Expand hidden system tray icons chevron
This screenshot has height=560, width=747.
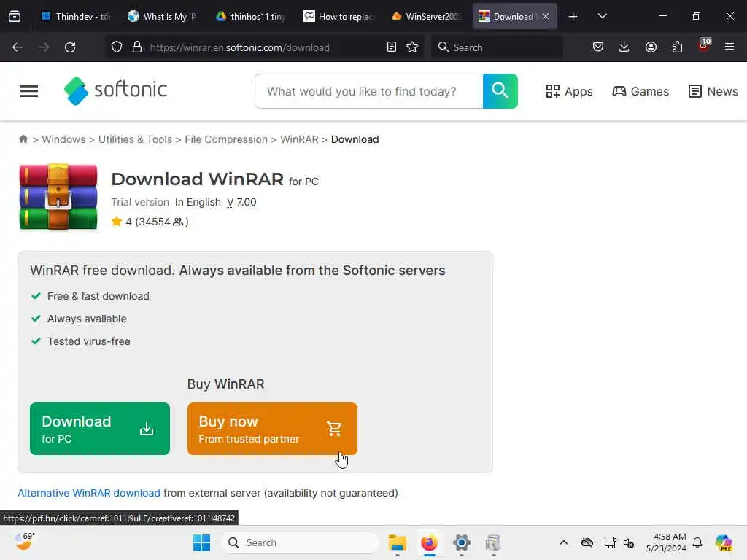[564, 542]
